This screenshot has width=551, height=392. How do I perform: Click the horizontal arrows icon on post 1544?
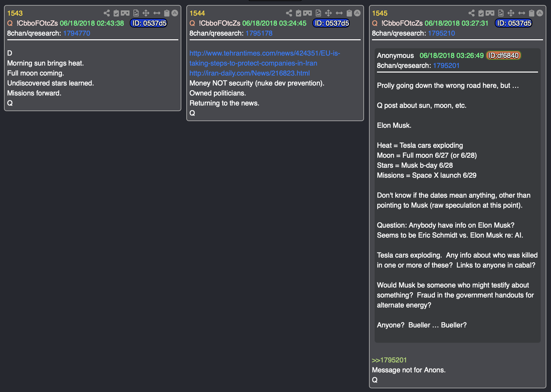(339, 13)
